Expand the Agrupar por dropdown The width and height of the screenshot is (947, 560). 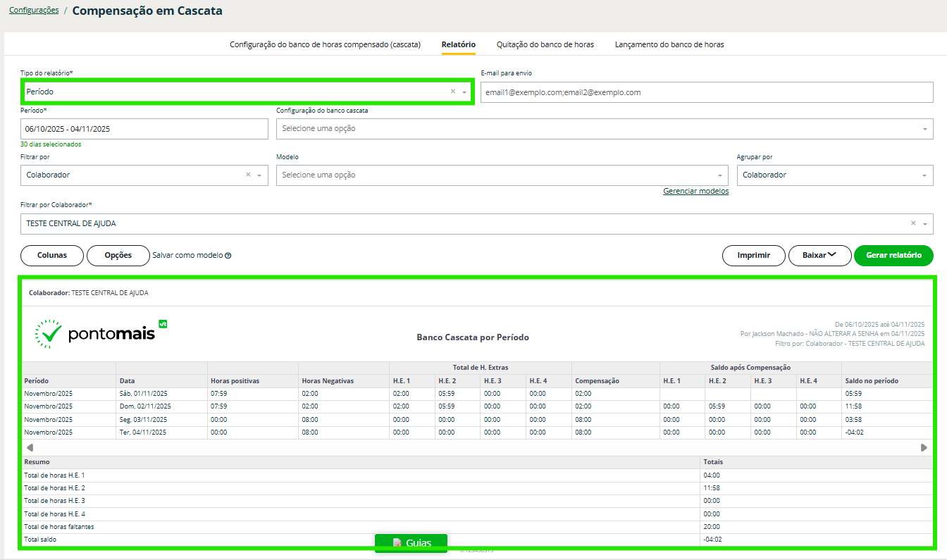pos(924,175)
